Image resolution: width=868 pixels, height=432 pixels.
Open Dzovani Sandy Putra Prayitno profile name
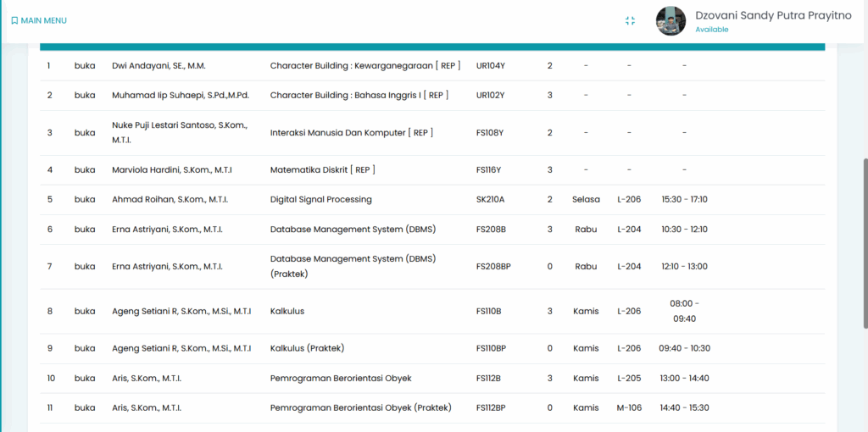[773, 15]
